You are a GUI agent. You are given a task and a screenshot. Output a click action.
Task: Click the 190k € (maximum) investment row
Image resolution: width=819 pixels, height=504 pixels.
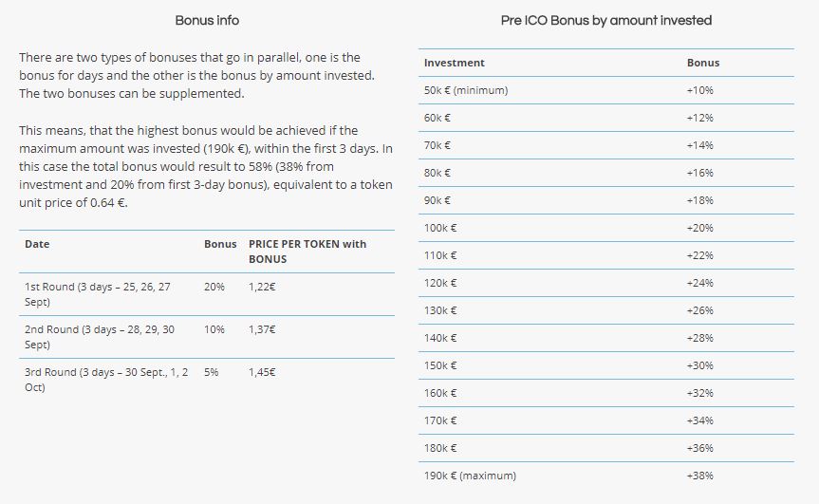(605, 476)
